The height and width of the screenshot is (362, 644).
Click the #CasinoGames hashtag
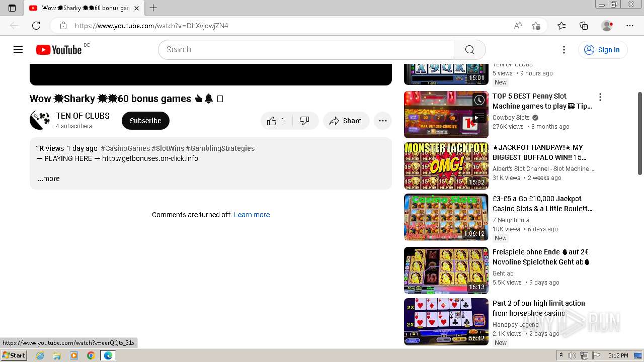point(125,148)
